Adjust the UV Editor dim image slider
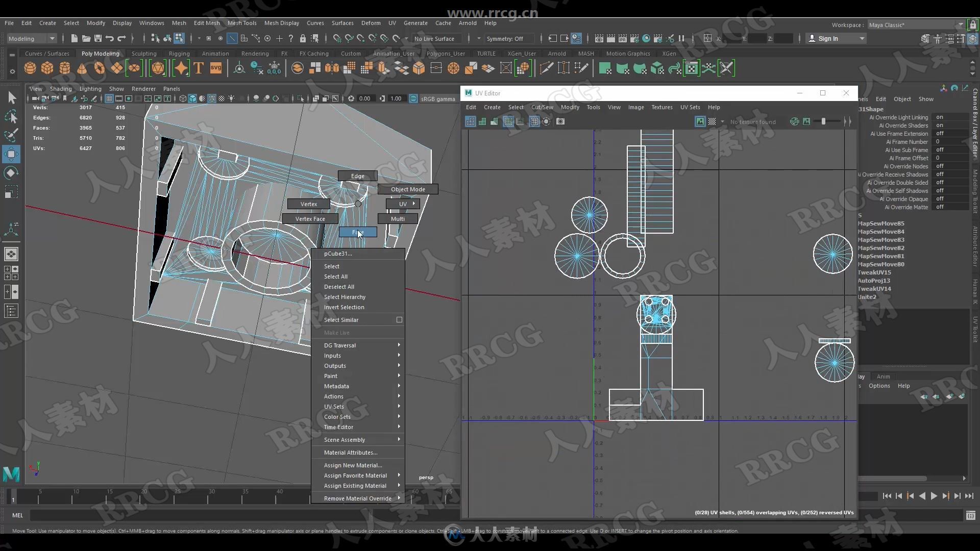The height and width of the screenshot is (551, 980). coord(823,121)
